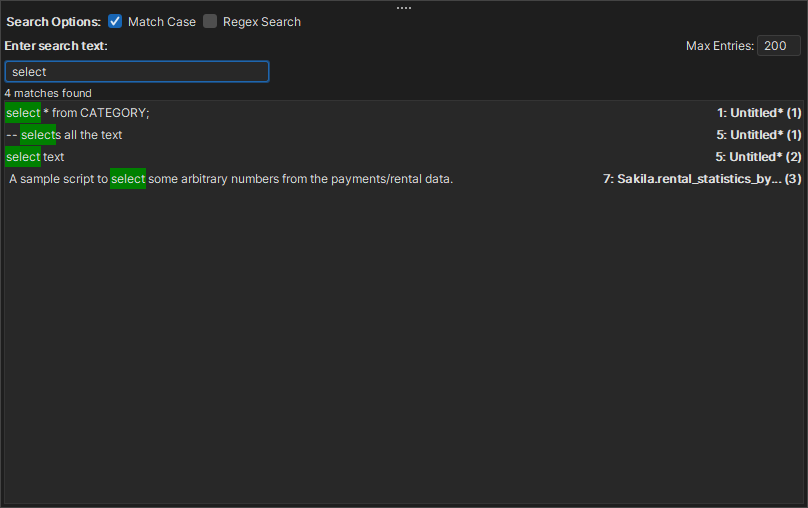Image resolution: width=808 pixels, height=508 pixels.
Task: Click the Max Entries field showing 200
Action: [x=778, y=46]
